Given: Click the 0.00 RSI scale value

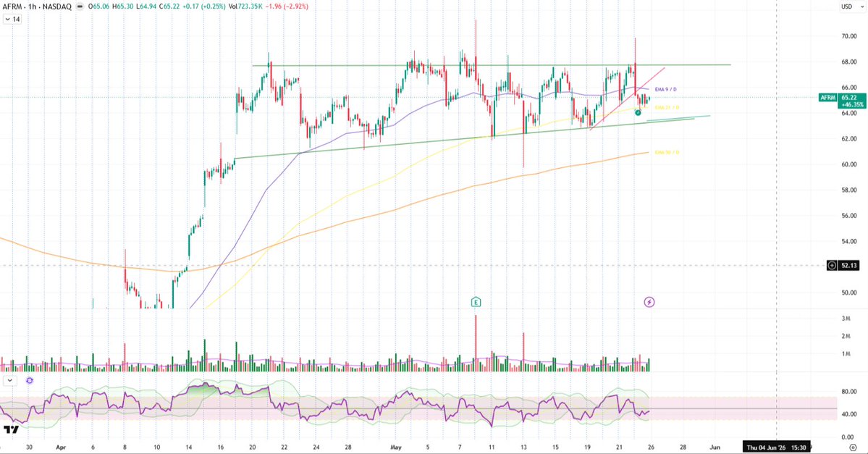Looking at the screenshot, I should (849, 437).
